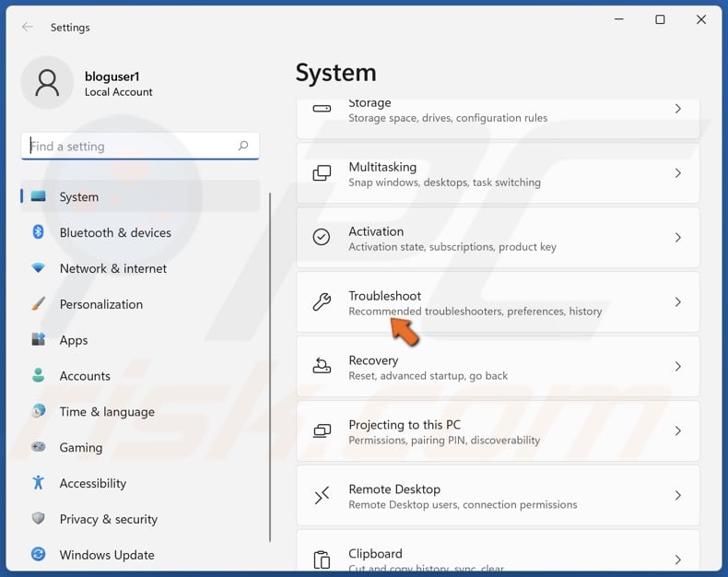This screenshot has height=577, width=728.
Task: Click the bloguser1 profile avatar
Action: click(x=47, y=83)
